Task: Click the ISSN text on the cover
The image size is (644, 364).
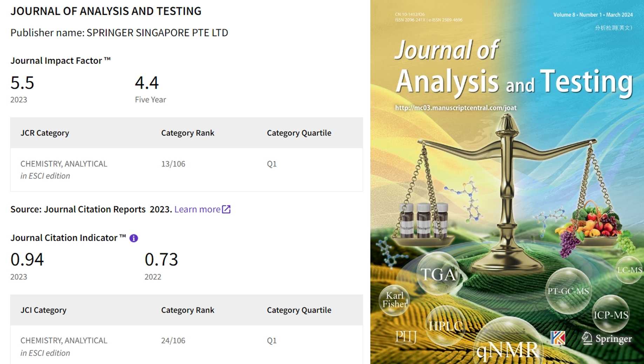Action: [x=429, y=20]
